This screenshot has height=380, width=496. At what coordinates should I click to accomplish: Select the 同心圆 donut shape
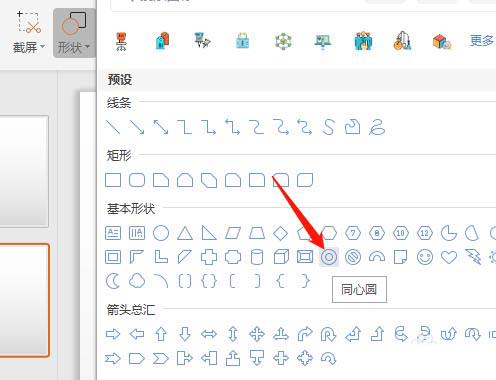[x=329, y=257]
